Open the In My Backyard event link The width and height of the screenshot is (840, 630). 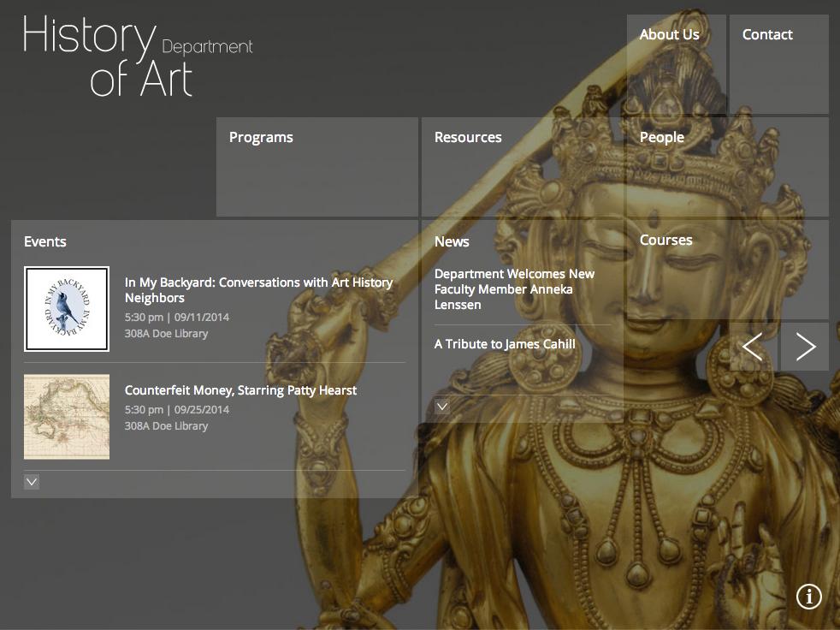(x=258, y=290)
